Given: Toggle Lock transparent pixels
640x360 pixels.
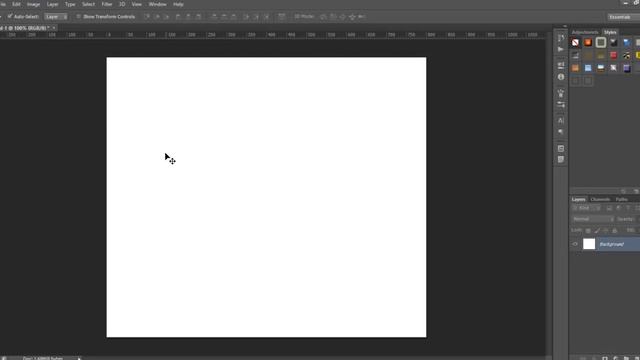Looking at the screenshot, I should 588,231.
